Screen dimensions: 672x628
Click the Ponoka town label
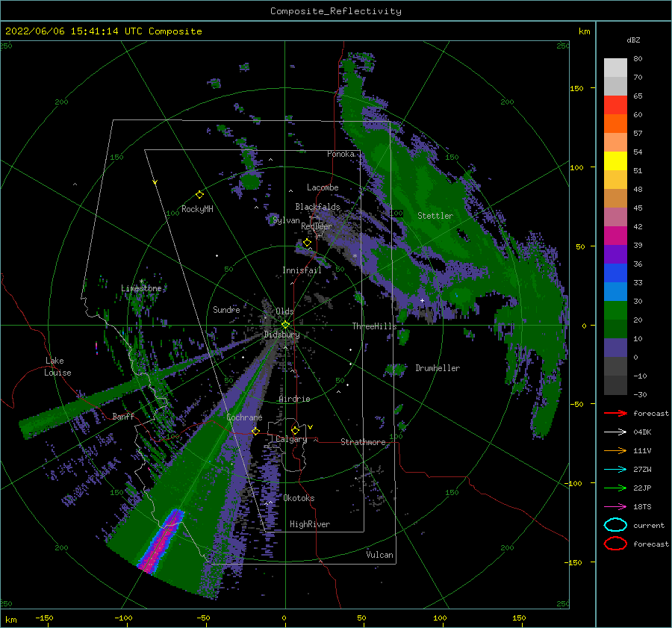(x=340, y=154)
